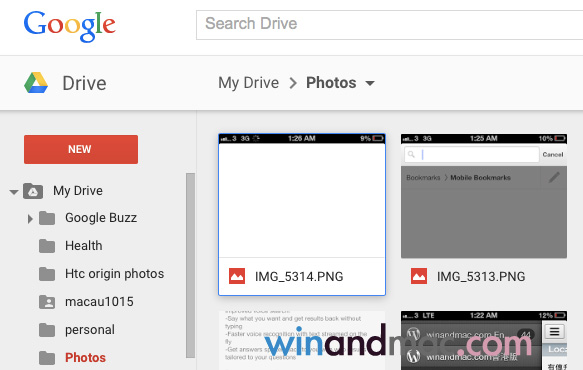Open the macau1015 folder label

click(99, 302)
